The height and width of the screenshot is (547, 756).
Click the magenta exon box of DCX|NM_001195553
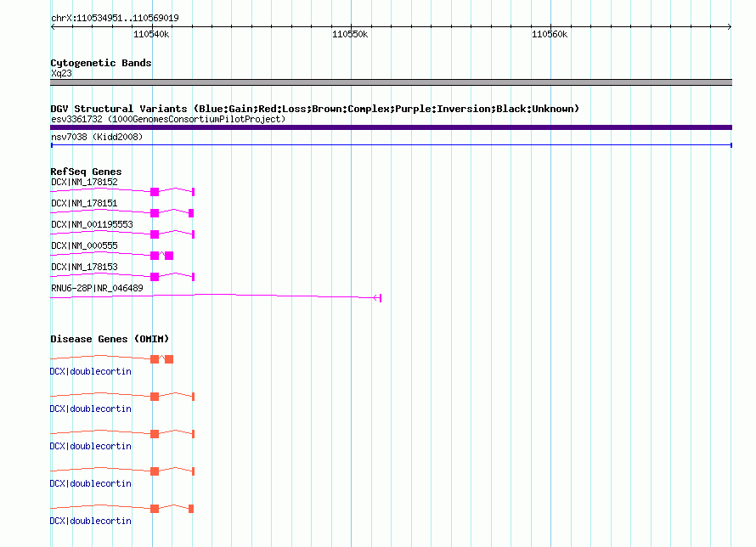coord(155,234)
